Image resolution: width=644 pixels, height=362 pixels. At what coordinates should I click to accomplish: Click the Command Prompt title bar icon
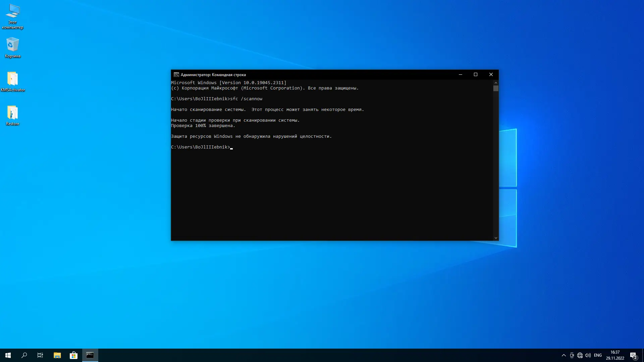tap(176, 75)
